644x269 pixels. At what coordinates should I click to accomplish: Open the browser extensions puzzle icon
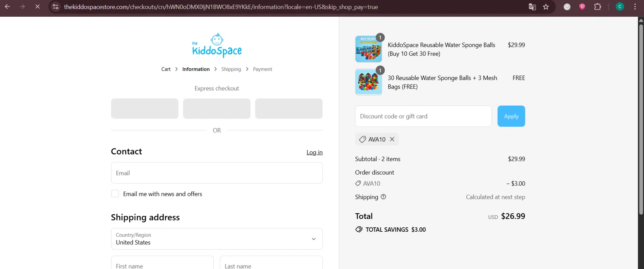click(x=598, y=7)
